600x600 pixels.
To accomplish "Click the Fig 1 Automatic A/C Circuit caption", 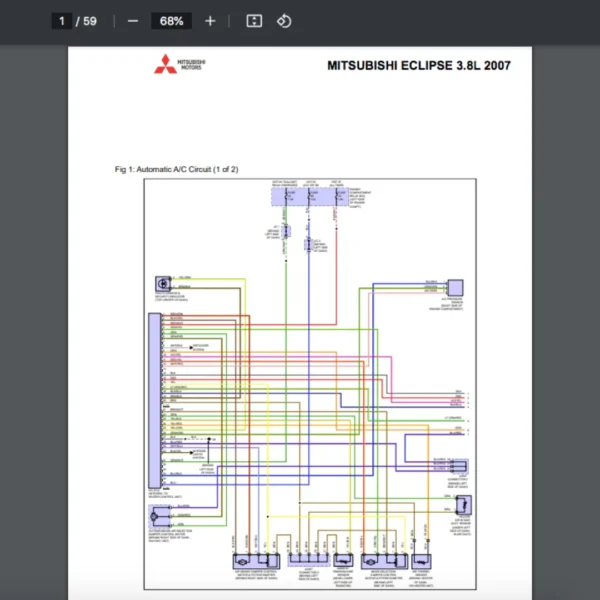I will point(176,169).
